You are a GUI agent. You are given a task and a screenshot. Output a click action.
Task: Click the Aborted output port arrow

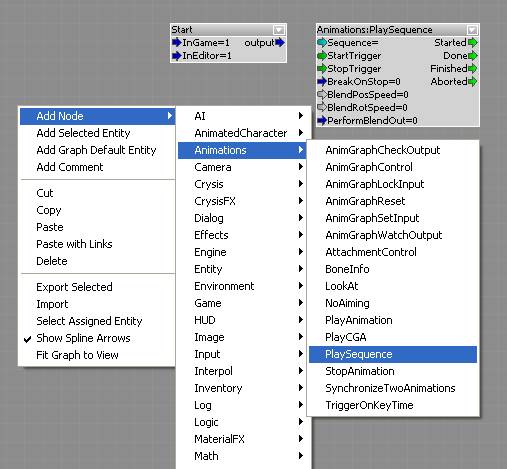pos(473,82)
